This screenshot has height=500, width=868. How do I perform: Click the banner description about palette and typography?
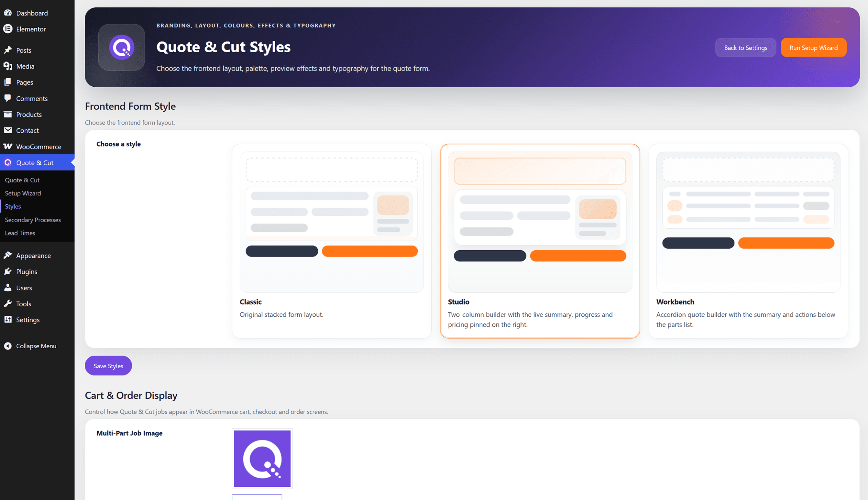(x=293, y=68)
